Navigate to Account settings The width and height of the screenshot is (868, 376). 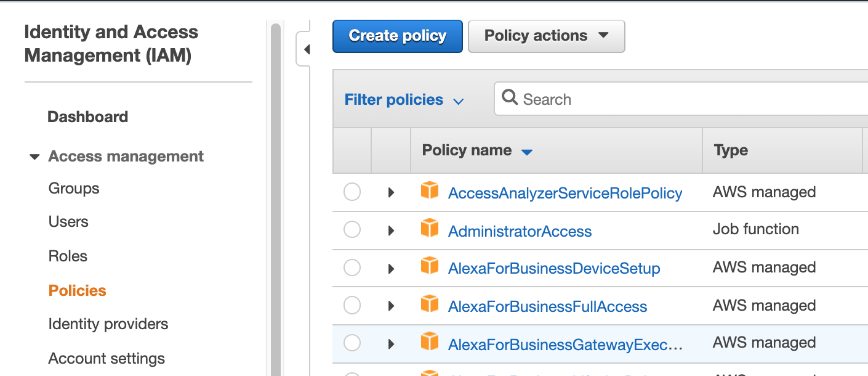coord(106,358)
